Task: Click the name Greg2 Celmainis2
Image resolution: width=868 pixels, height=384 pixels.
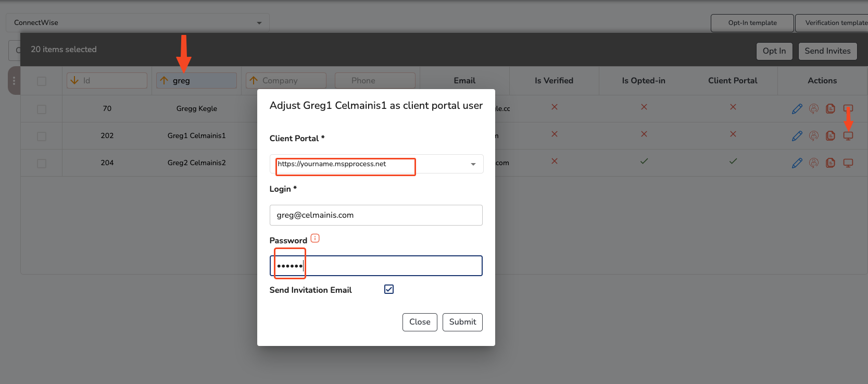Action: pos(197,163)
